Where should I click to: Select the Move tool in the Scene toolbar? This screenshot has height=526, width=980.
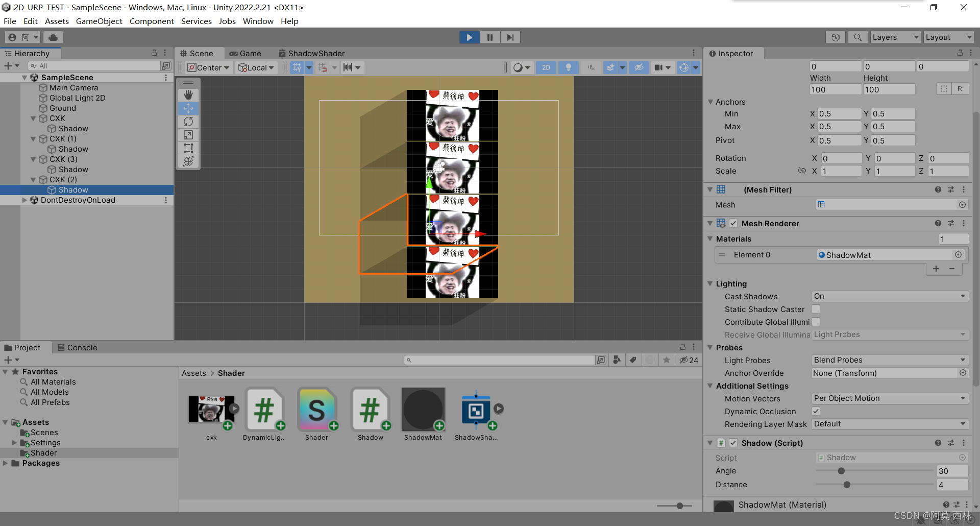coord(188,108)
